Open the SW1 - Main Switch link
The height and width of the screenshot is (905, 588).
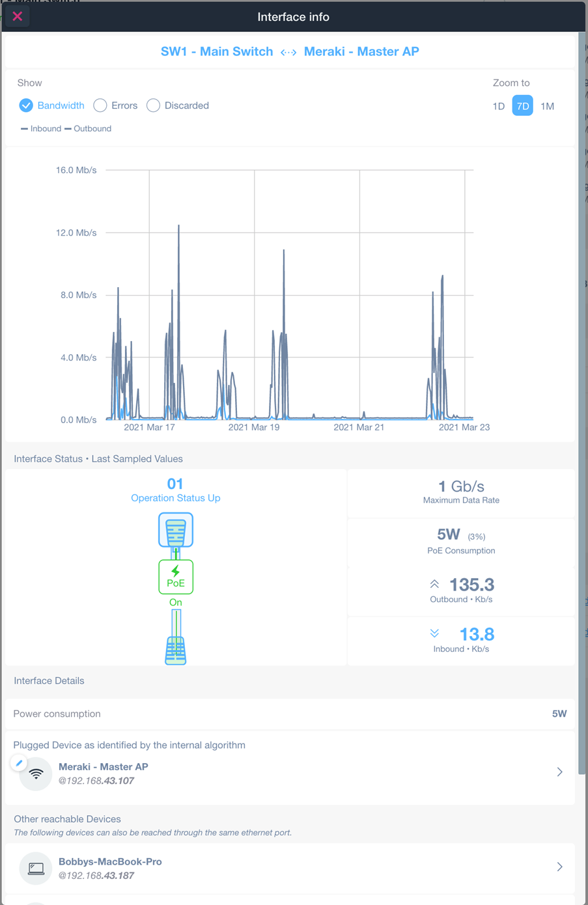(x=217, y=51)
